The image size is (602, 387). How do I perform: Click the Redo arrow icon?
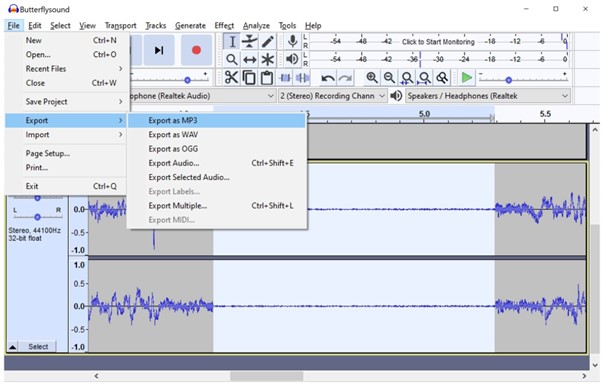point(346,78)
